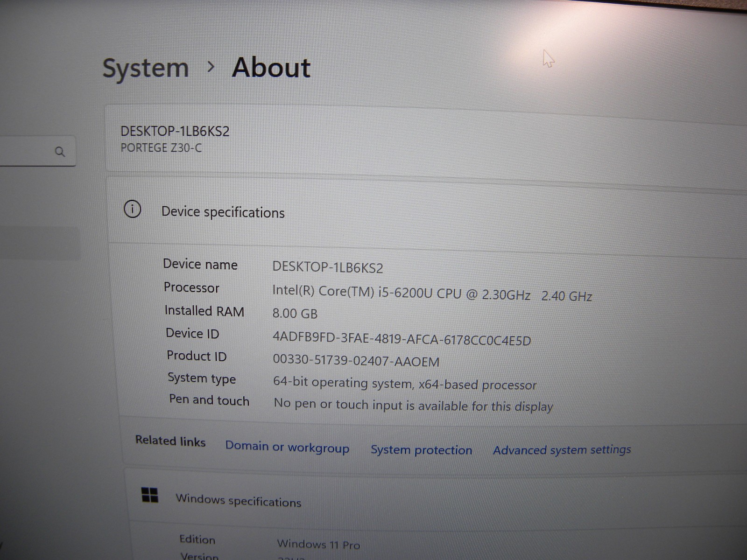Select DESKTOP-1LB6KS2 name in the top card

[x=175, y=131]
